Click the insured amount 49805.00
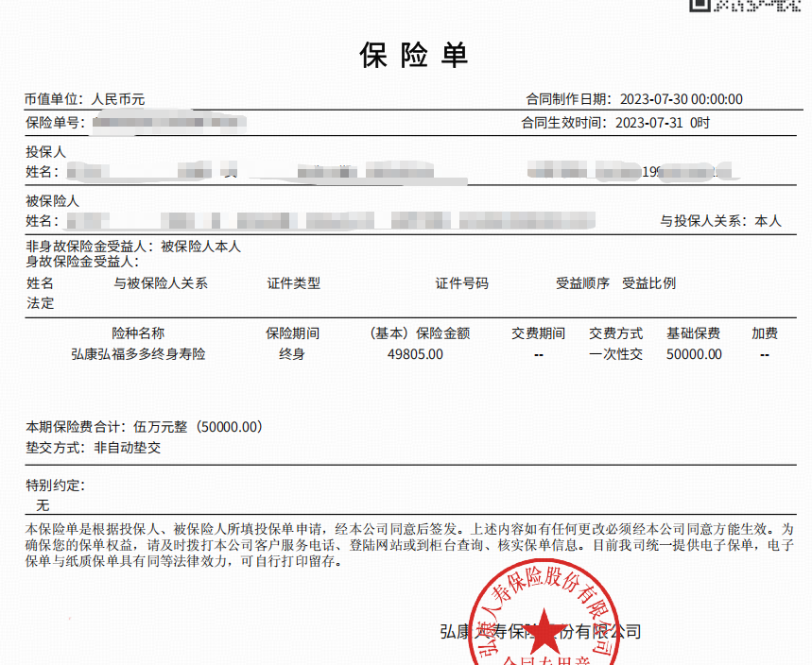This screenshot has height=665, width=812. 415,354
